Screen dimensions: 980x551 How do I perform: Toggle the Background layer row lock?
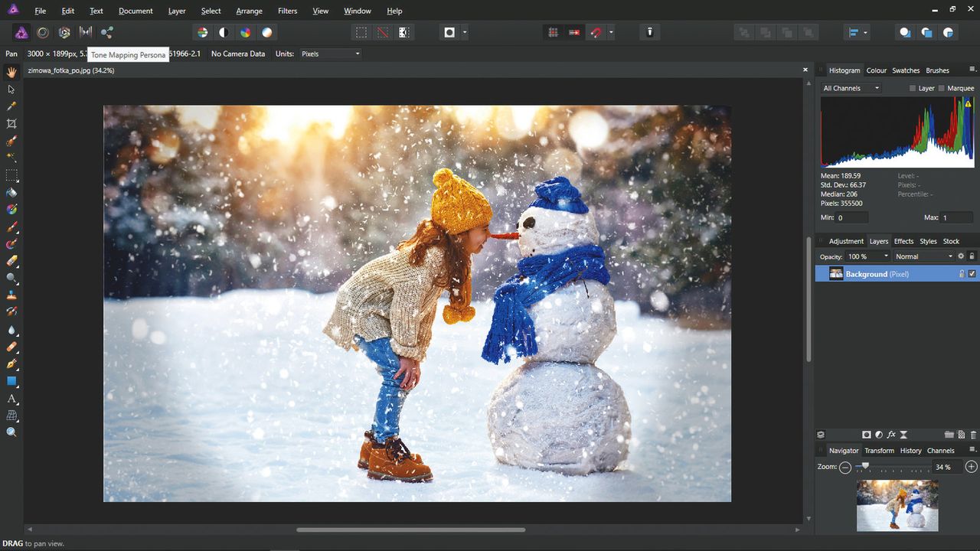962,274
